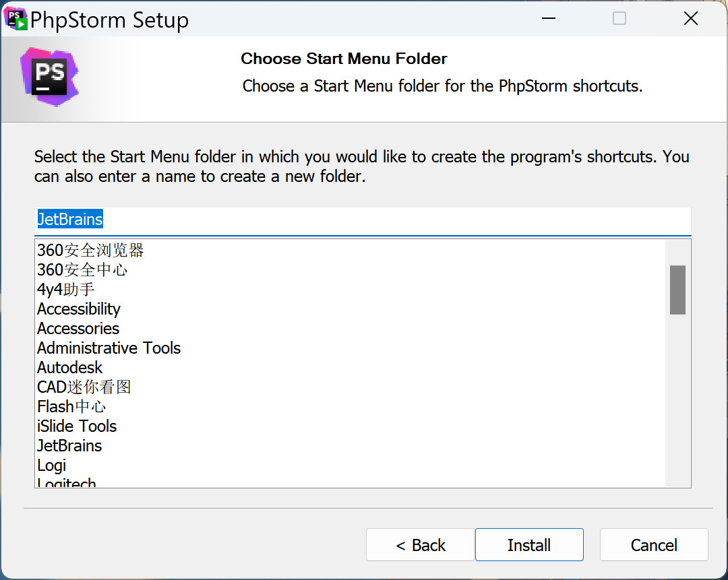This screenshot has width=728, height=580.
Task: Close the PhpStorm Setup window
Action: pyautogui.click(x=691, y=19)
